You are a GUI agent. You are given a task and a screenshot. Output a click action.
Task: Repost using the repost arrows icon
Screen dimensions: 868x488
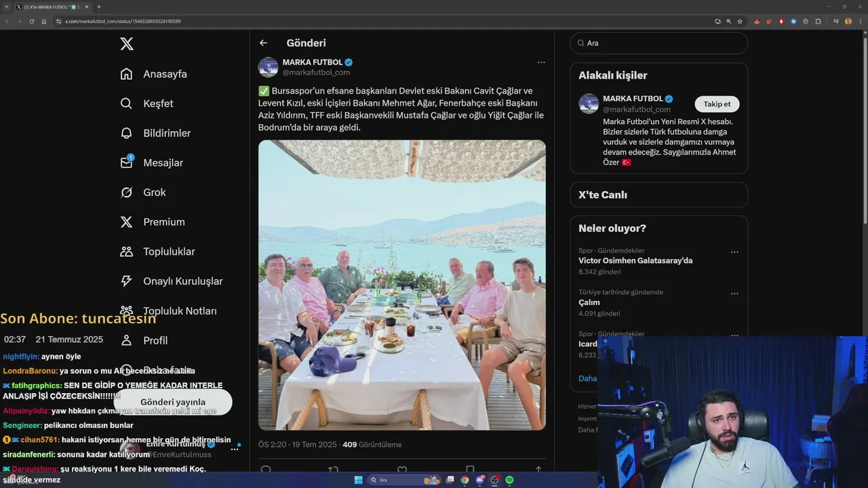pos(334,469)
